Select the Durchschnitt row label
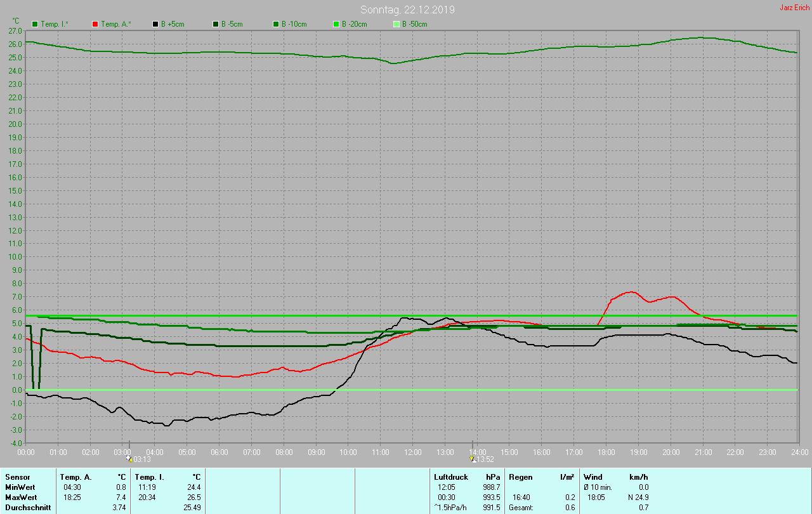The image size is (812, 514). coord(28,508)
